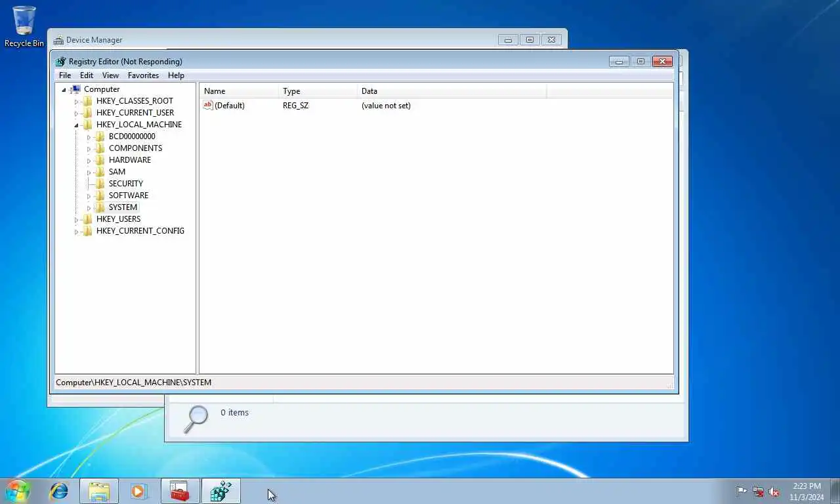Expand the BCD00000000 key

click(x=89, y=137)
